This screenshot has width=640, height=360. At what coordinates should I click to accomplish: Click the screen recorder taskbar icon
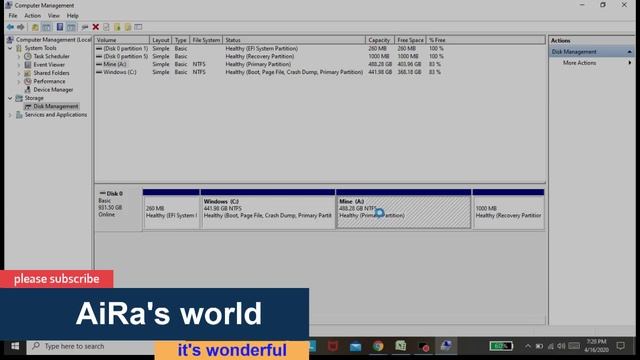[x=424, y=346]
